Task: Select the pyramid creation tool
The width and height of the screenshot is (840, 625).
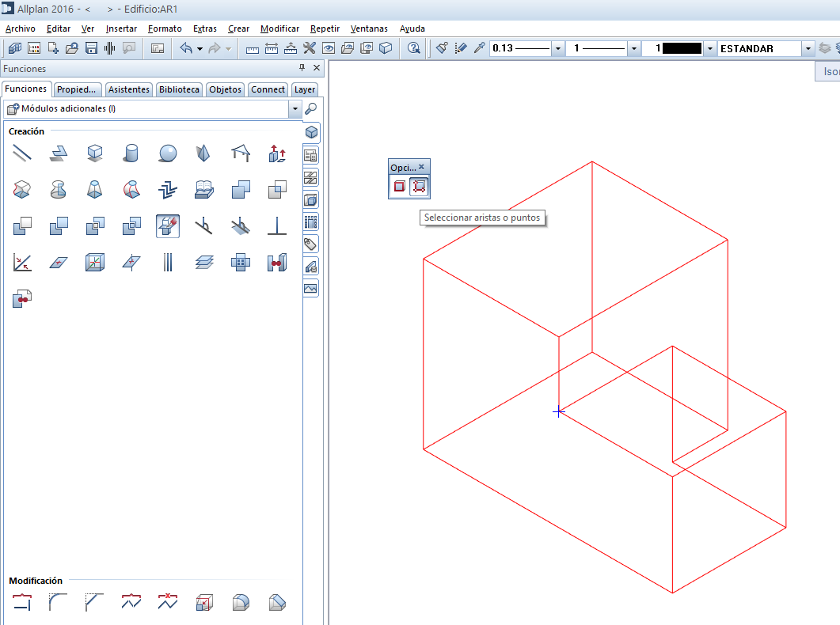Action: 203,153
